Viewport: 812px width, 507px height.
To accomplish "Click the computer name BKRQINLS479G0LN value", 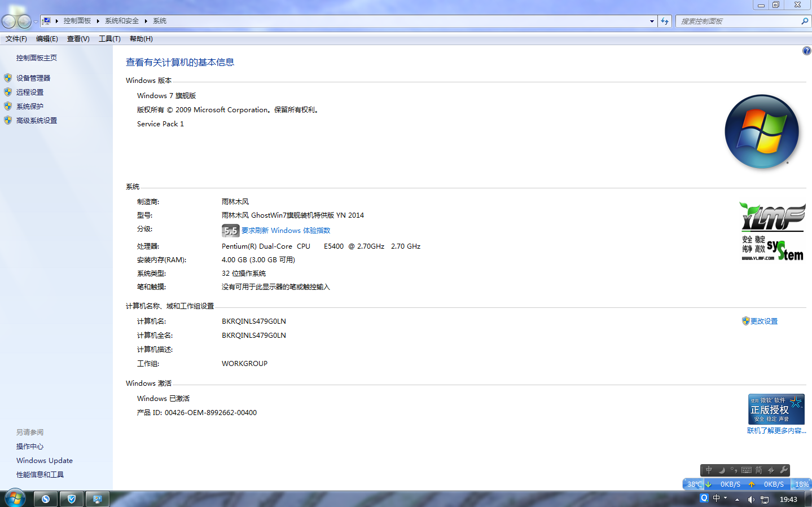I will [254, 321].
